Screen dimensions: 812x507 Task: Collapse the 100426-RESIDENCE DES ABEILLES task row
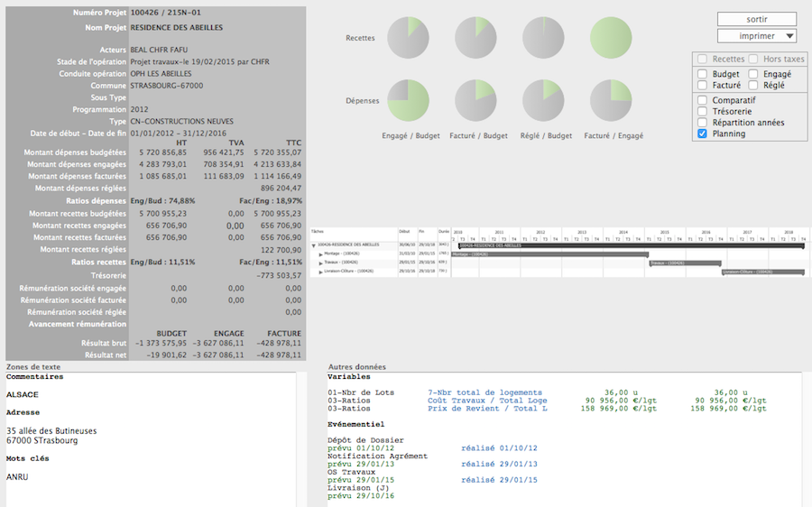(x=314, y=245)
